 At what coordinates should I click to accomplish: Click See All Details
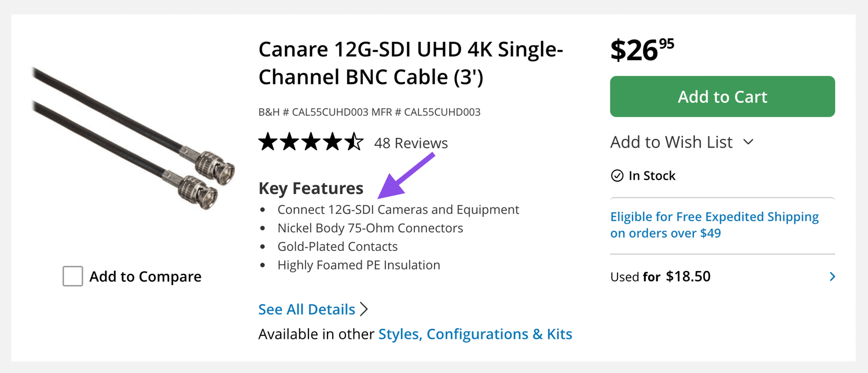point(306,309)
